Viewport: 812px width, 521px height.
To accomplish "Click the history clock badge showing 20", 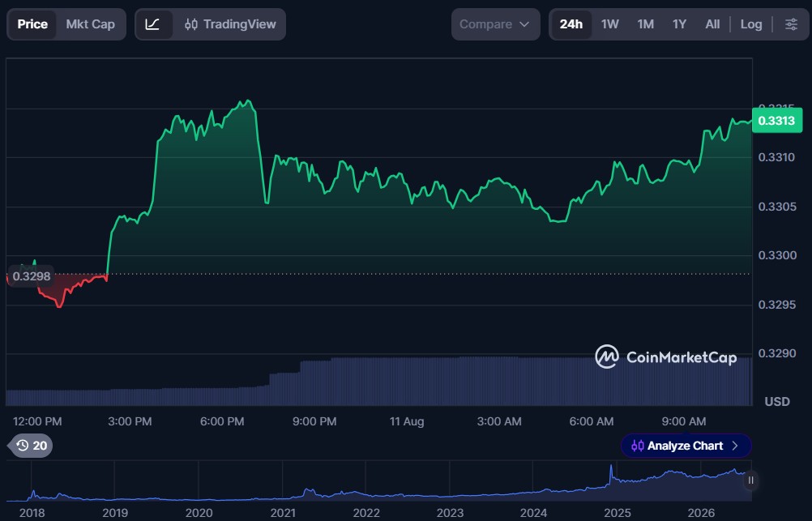I will pos(31,446).
